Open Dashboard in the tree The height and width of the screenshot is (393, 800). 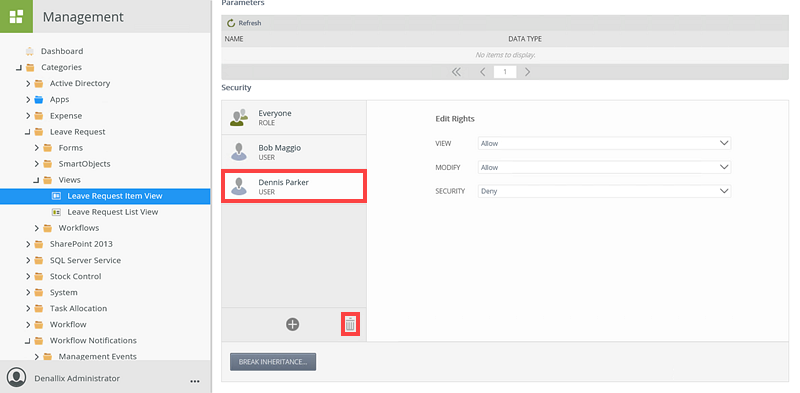[x=62, y=51]
